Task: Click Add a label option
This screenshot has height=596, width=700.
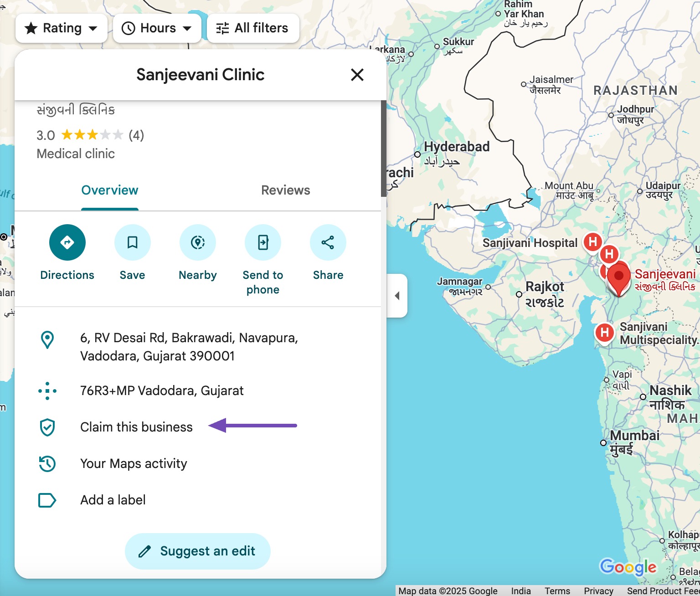Action: click(113, 500)
